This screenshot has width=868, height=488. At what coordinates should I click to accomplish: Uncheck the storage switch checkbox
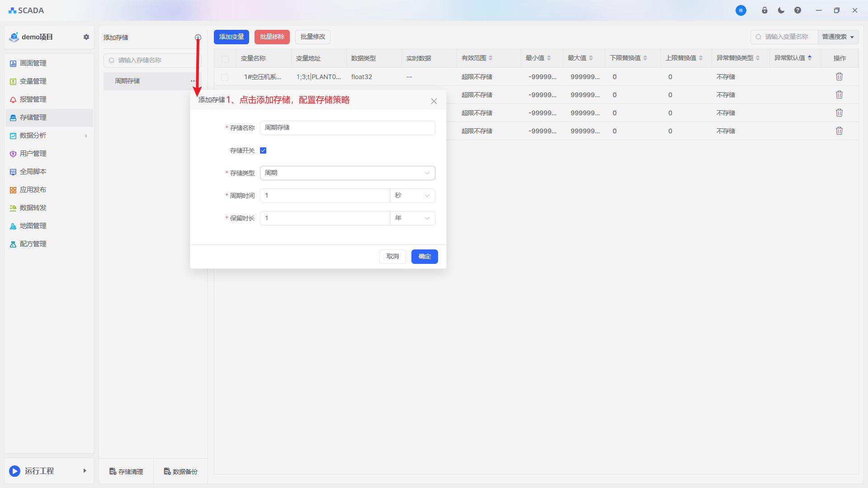coord(263,150)
